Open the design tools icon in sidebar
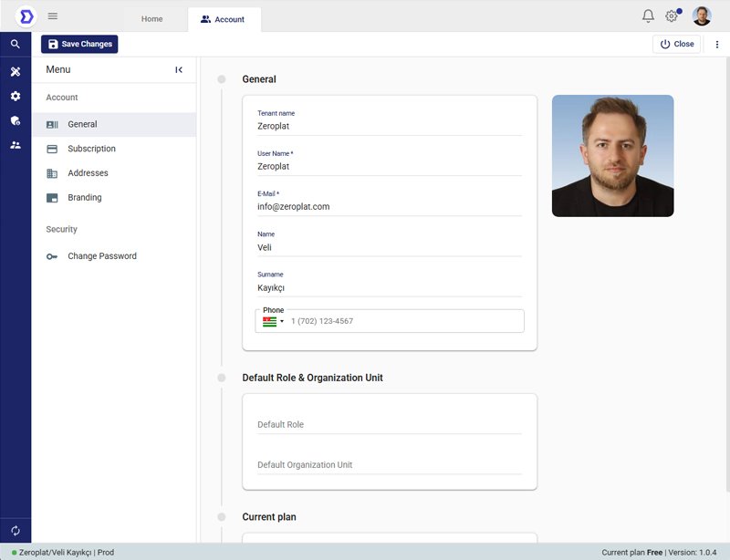The height and width of the screenshot is (560, 730). tap(16, 71)
